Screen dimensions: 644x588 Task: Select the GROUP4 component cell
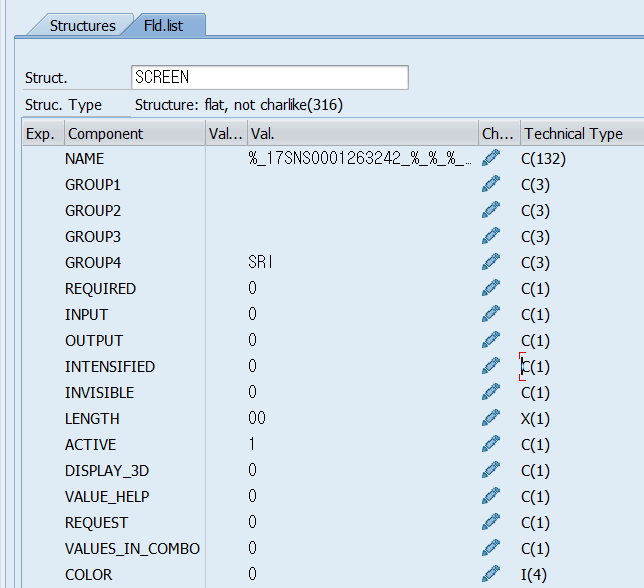point(135,263)
